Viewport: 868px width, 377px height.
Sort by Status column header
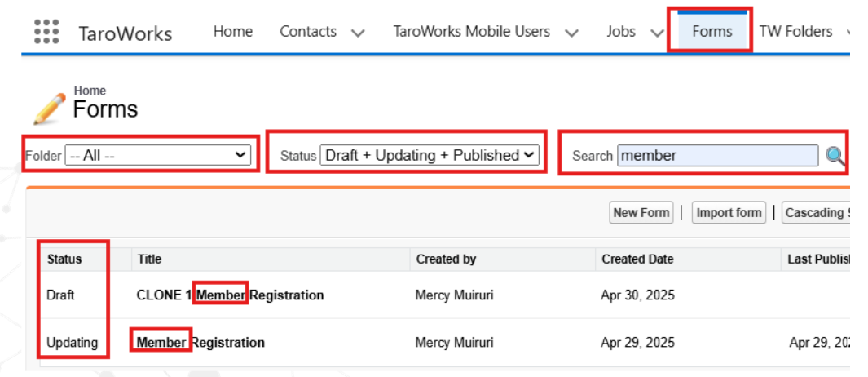[x=64, y=259]
